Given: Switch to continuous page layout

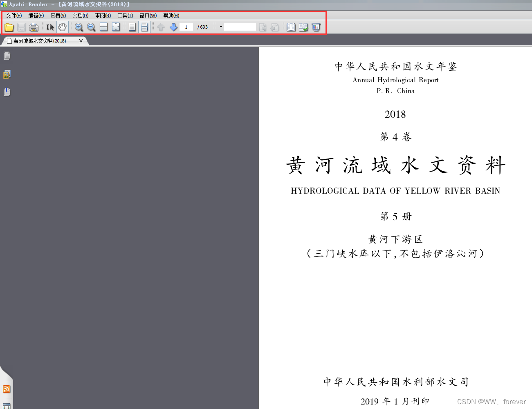Looking at the screenshot, I should coord(144,27).
